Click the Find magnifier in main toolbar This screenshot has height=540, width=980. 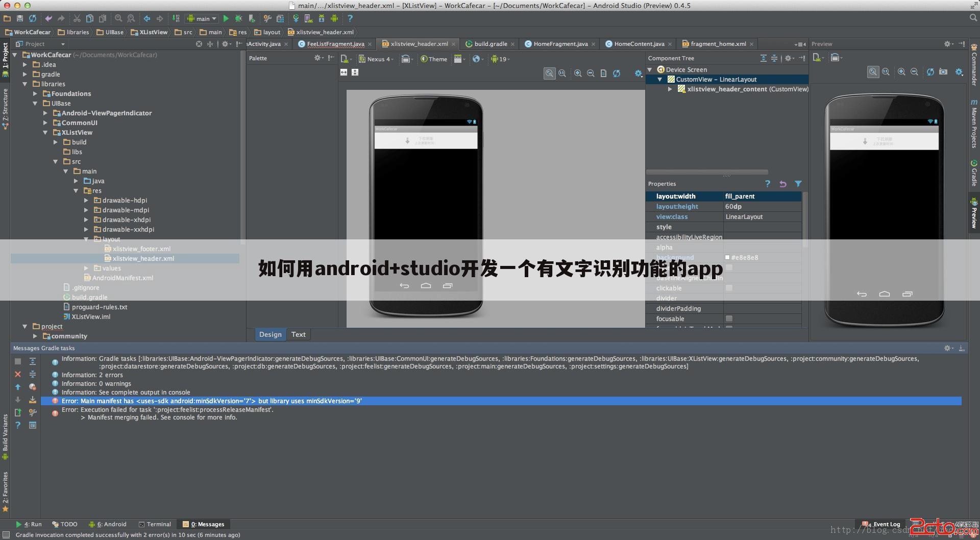[118, 18]
